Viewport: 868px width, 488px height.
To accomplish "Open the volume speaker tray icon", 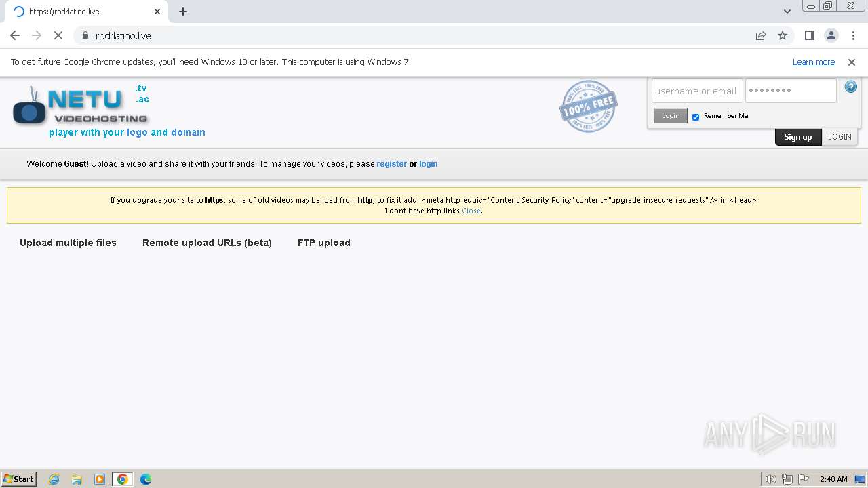I will 770,479.
